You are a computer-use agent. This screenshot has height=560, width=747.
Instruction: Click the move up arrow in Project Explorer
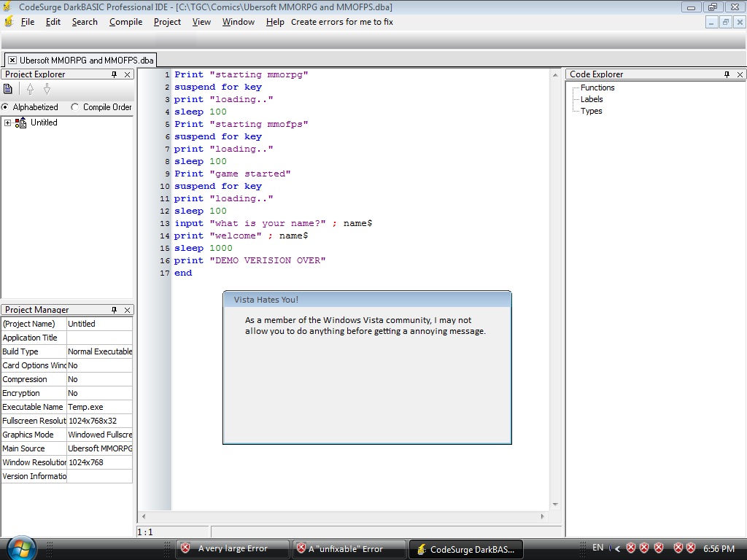30,89
